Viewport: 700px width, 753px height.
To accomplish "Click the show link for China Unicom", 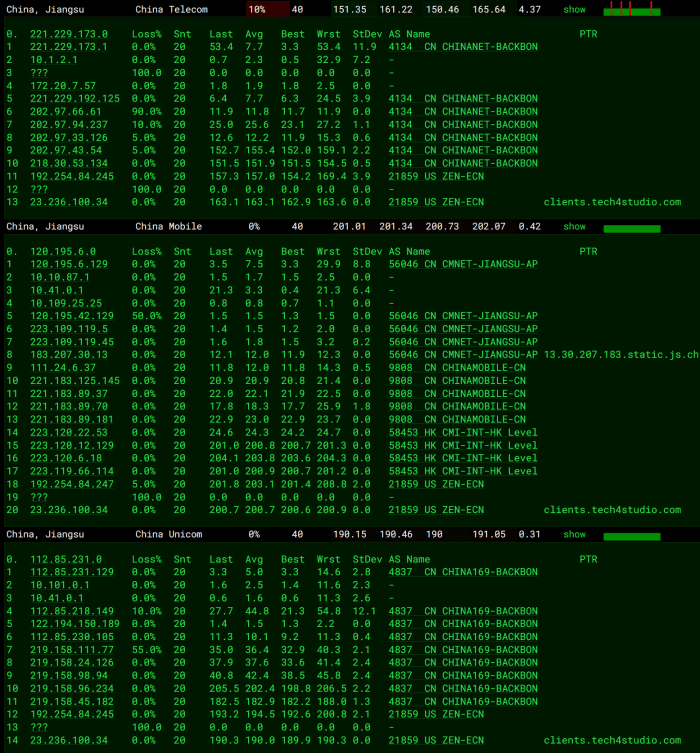I will pyautogui.click(x=574, y=534).
